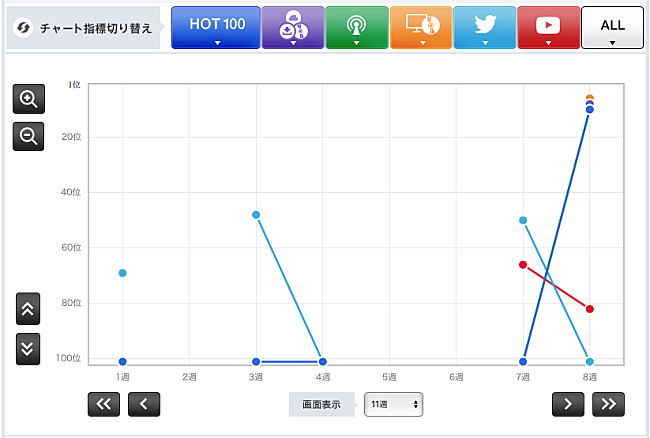Screen dimensions: 650x438
Task: Jump to the first week with double-left arrow
Action: point(103,404)
